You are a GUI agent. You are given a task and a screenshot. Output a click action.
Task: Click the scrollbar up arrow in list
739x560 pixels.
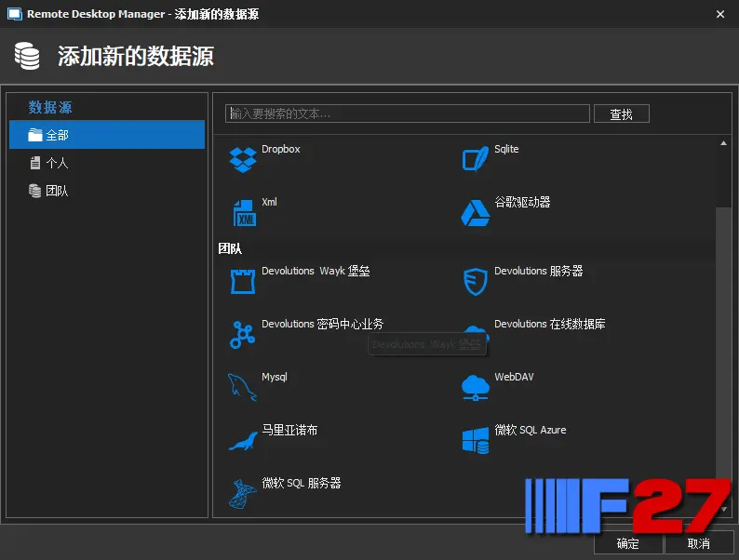(x=723, y=143)
